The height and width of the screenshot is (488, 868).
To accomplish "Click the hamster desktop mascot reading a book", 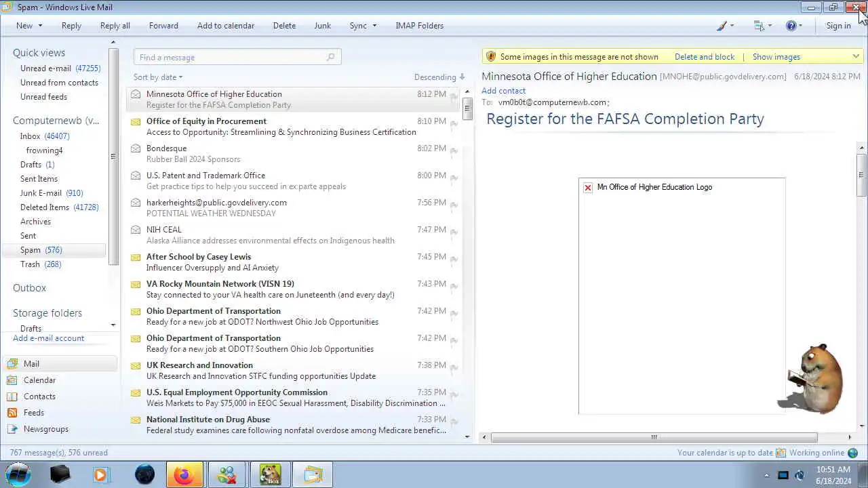I will (x=812, y=380).
